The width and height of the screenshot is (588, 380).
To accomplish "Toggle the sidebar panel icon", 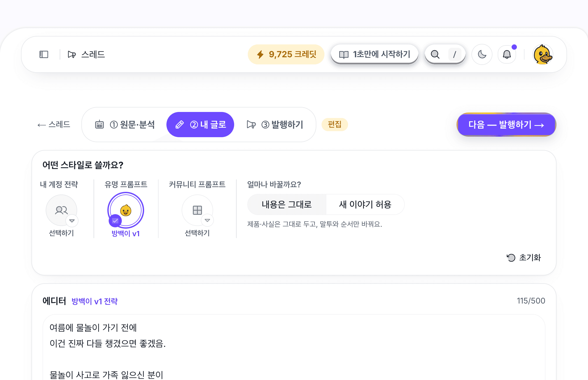I will click(44, 54).
